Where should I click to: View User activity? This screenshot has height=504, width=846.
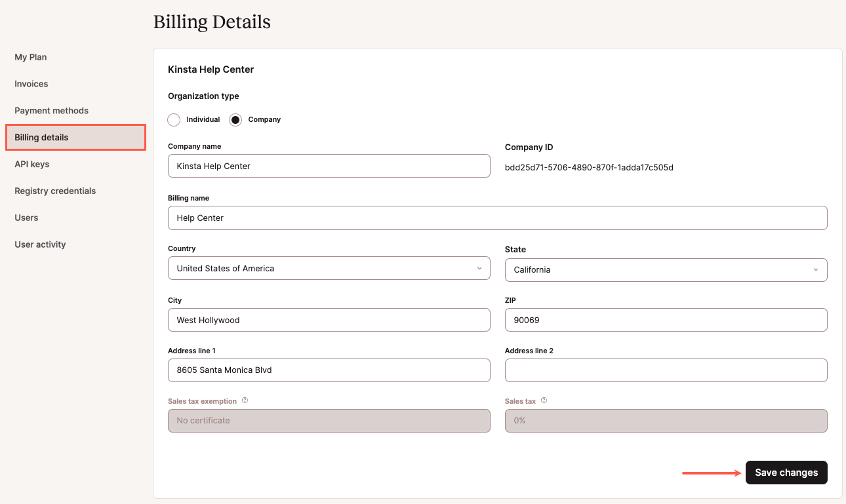tap(39, 244)
